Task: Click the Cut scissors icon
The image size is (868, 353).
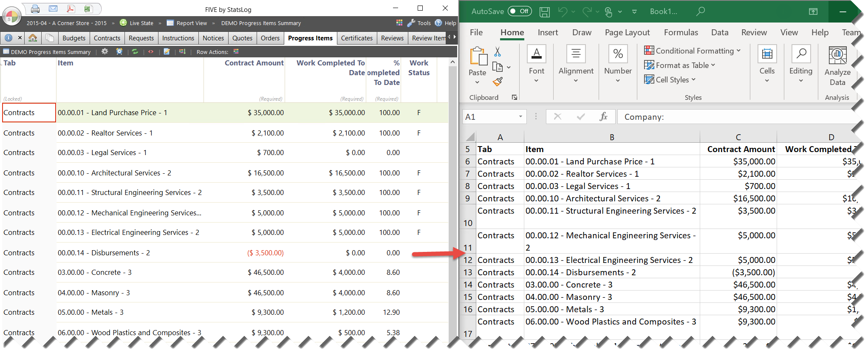Action: [498, 52]
